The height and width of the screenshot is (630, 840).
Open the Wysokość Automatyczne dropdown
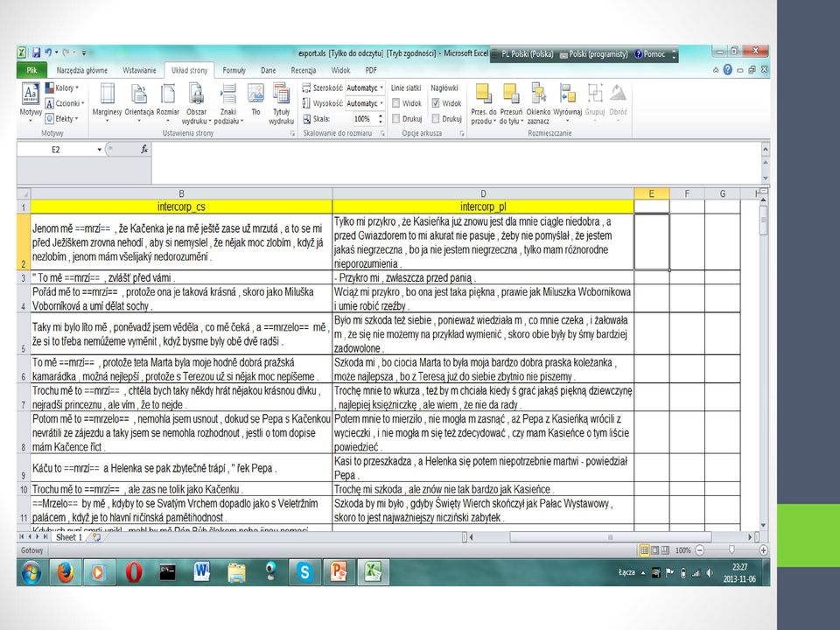pyautogui.click(x=381, y=103)
